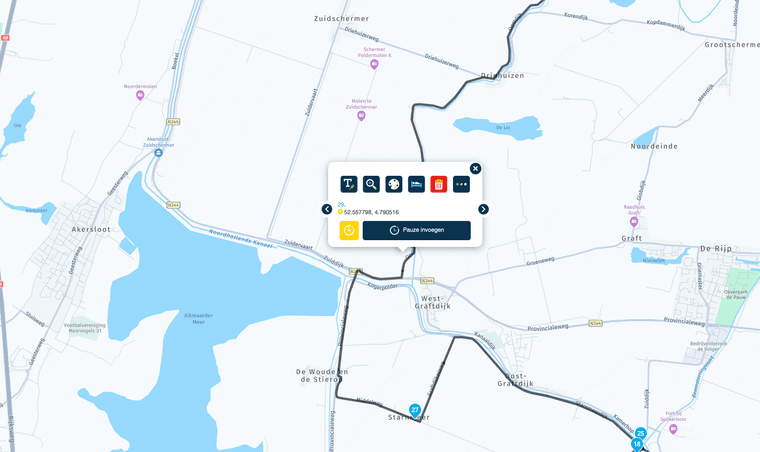Click the Akersloot-Zuidschermer ferry icon
The height and width of the screenshot is (452, 760).
click(x=158, y=153)
